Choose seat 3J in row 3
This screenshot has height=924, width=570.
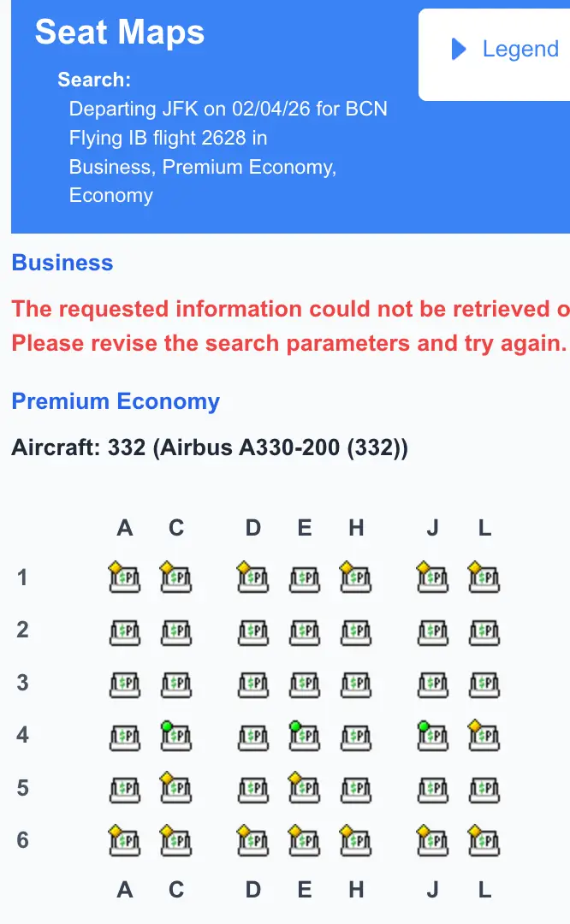click(x=432, y=684)
